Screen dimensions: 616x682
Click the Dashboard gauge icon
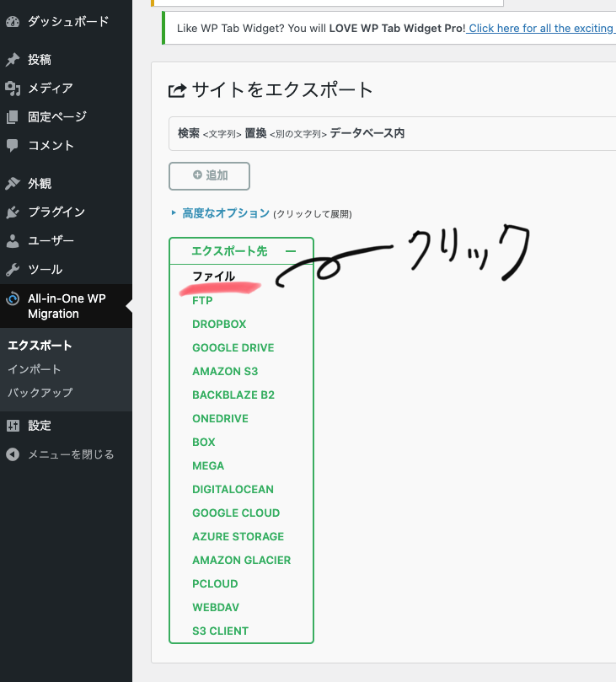tap(13, 21)
